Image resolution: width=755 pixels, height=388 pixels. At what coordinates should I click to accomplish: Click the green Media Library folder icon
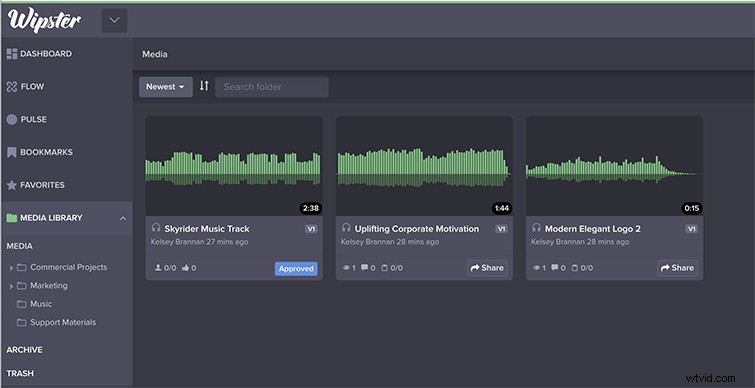tap(12, 218)
